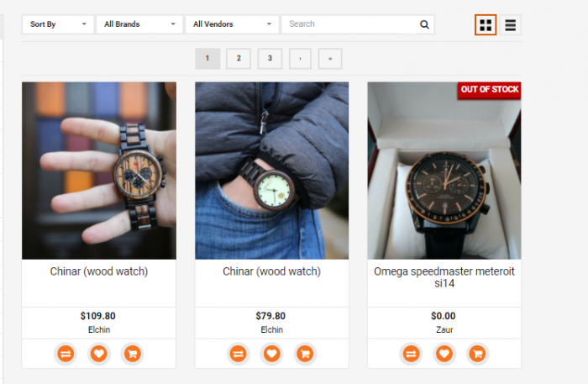This screenshot has height=384, width=588.
Task: Add $109.80 Chinar watch to wishlist
Action: click(98, 354)
